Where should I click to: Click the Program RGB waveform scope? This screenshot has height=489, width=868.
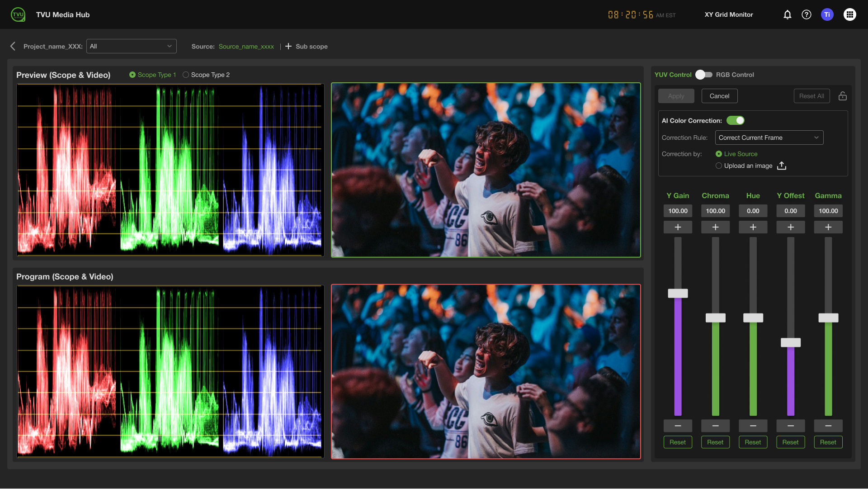pos(170,372)
